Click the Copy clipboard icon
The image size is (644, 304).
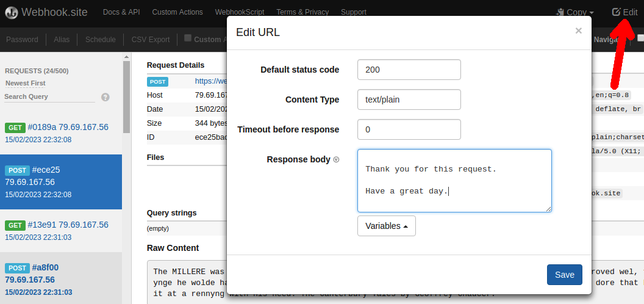pyautogui.click(x=560, y=12)
